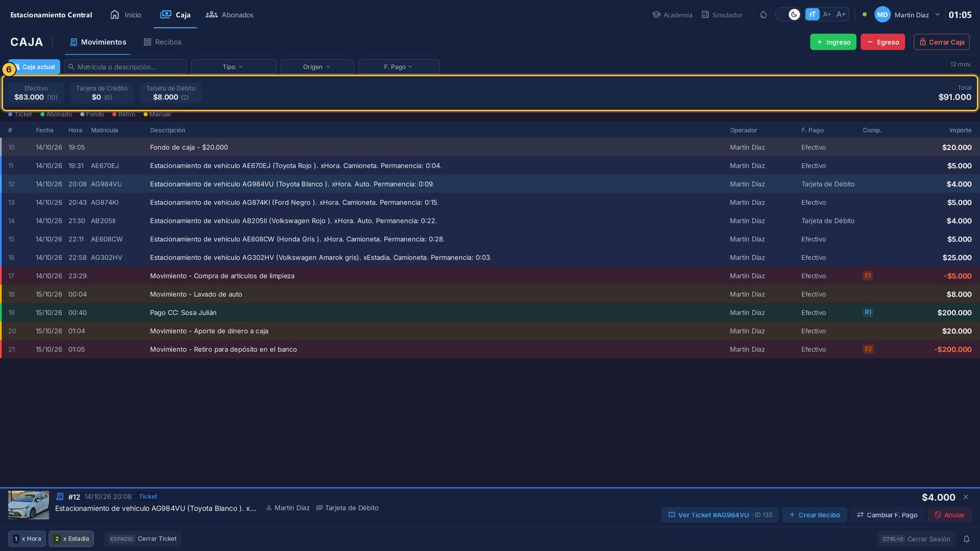Click the droplet color theme icon
This screenshot has height=551, width=980.
pyautogui.click(x=763, y=15)
